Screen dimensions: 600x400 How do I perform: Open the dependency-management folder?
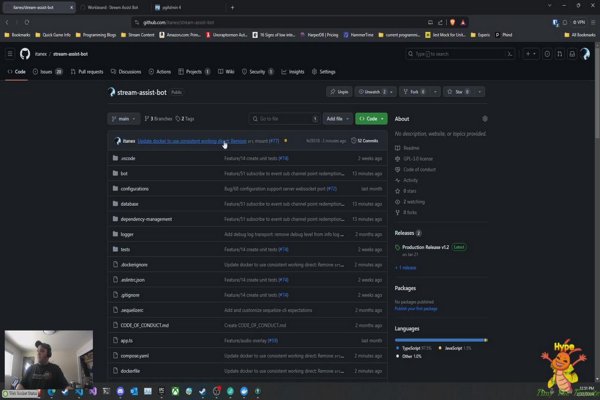pyautogui.click(x=146, y=219)
